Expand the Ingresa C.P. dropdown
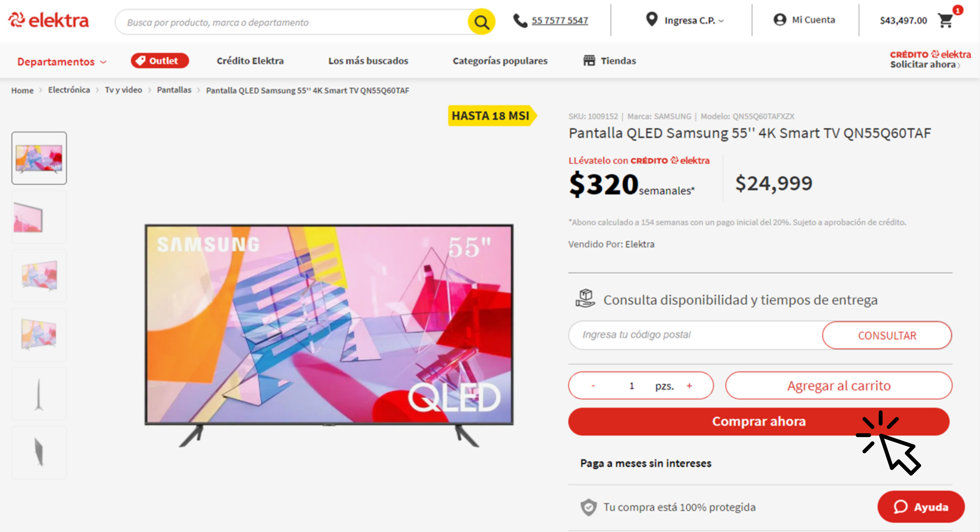 click(x=694, y=20)
